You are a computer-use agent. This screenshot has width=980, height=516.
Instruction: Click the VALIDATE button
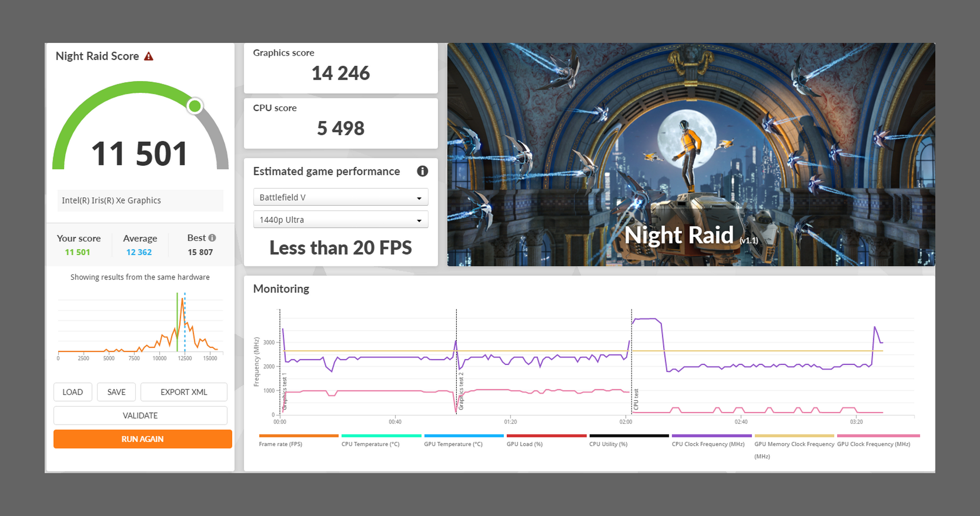click(140, 415)
